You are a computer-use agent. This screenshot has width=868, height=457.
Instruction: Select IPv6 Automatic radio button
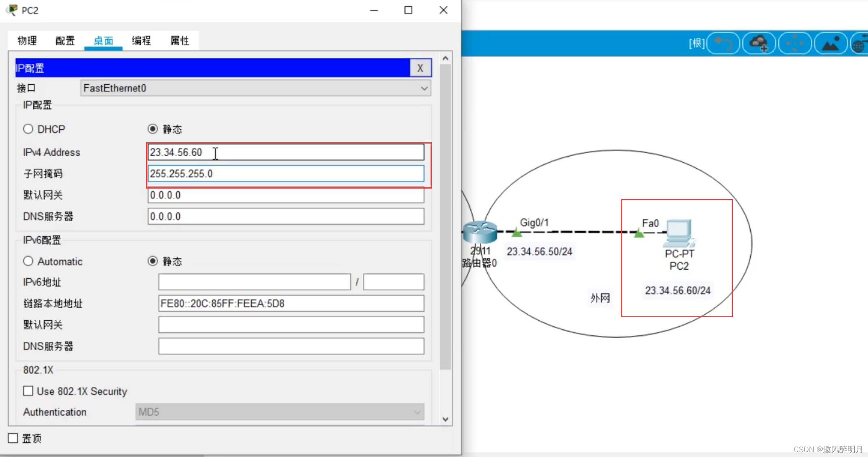click(28, 261)
